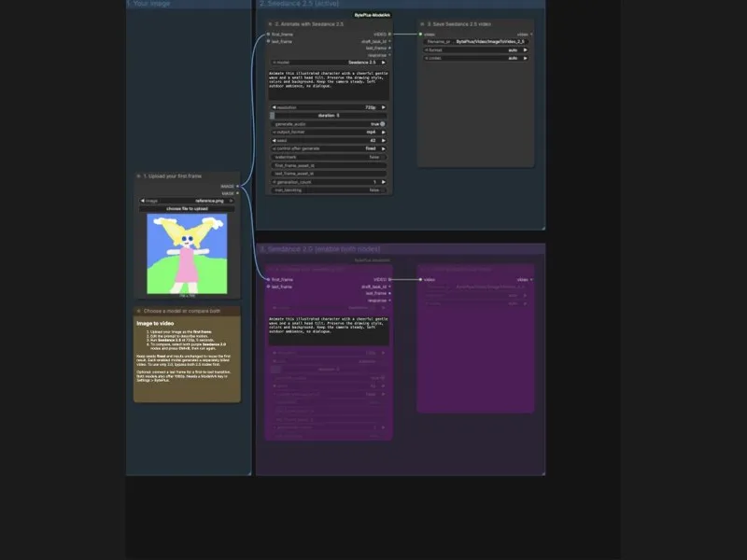Collapse the 'Save Seedance 2.5 video' node dot
The width and height of the screenshot is (747, 560).
pyautogui.click(x=422, y=24)
